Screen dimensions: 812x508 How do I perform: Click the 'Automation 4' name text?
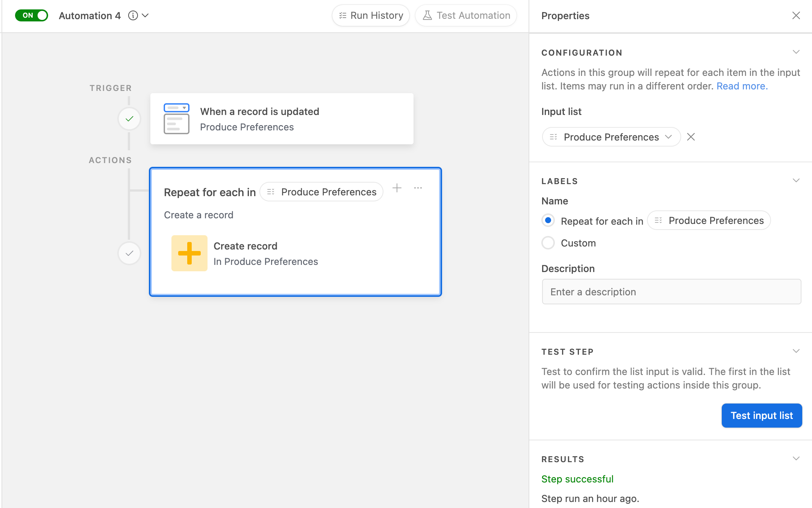(x=90, y=15)
